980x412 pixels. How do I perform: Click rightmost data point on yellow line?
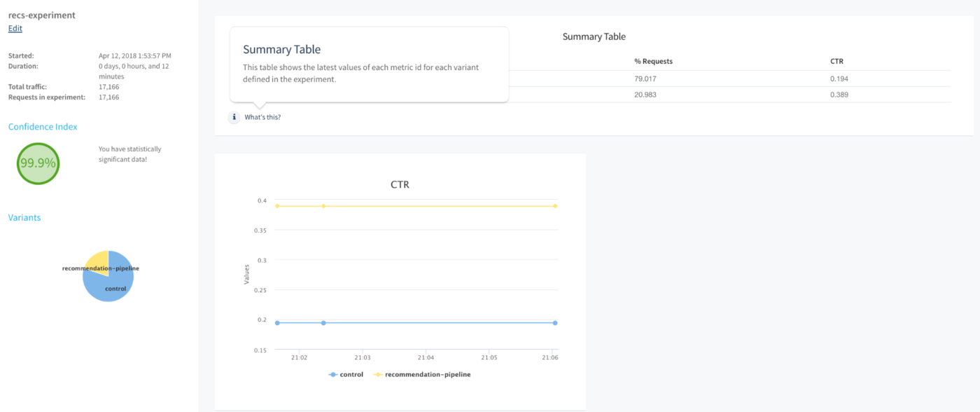[554, 206]
